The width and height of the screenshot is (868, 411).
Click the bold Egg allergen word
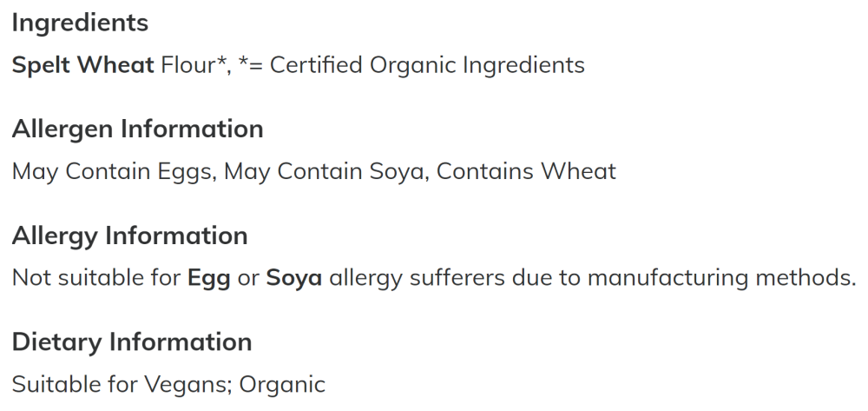coord(209,278)
